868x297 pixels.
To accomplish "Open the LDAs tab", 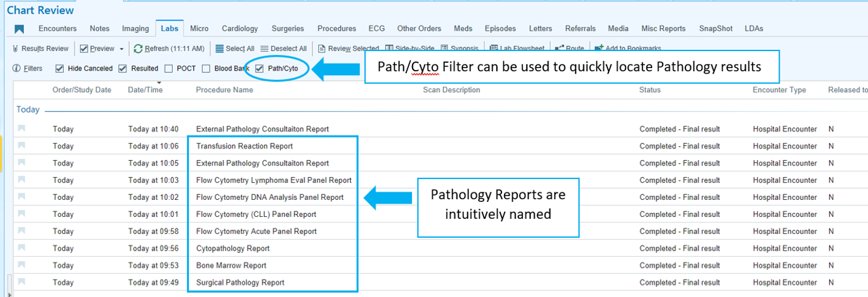I will tap(753, 28).
